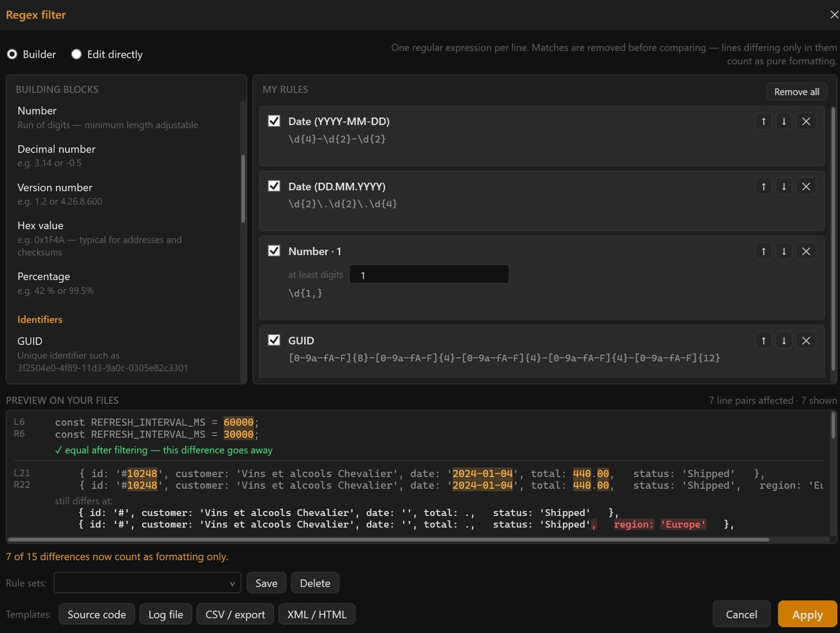Remove the GUID rule
Image resolution: width=840 pixels, height=633 pixels.
[x=806, y=341]
